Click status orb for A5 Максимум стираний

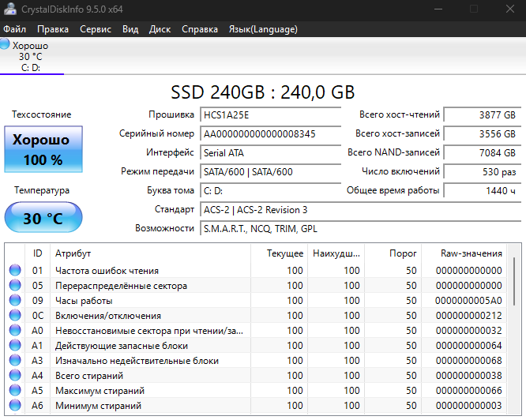(x=15, y=390)
